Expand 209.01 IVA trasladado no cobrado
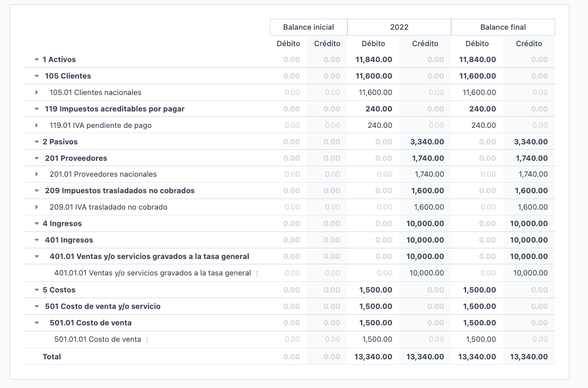The width and height of the screenshot is (588, 388). (37, 208)
